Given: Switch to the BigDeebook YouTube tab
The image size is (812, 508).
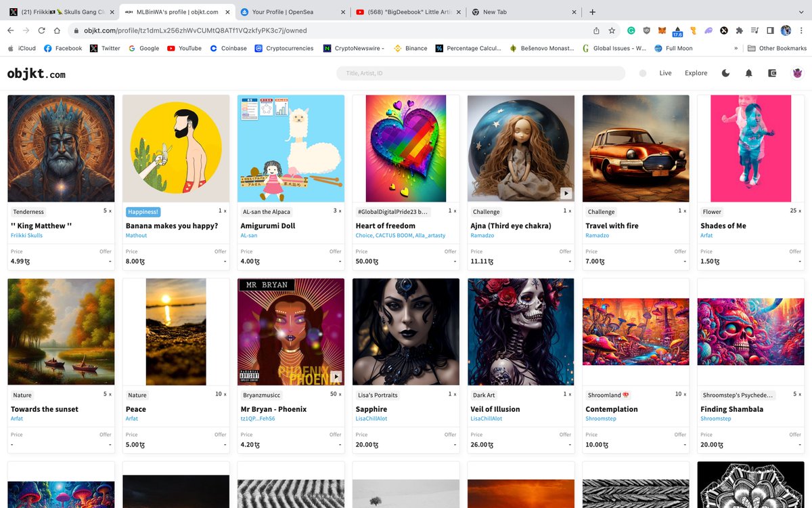Looking at the screenshot, I should click(407, 12).
